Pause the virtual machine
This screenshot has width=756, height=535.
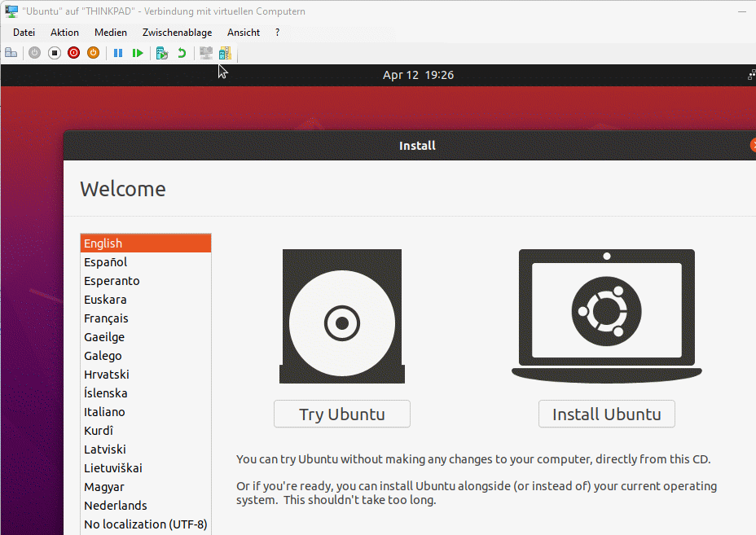118,53
